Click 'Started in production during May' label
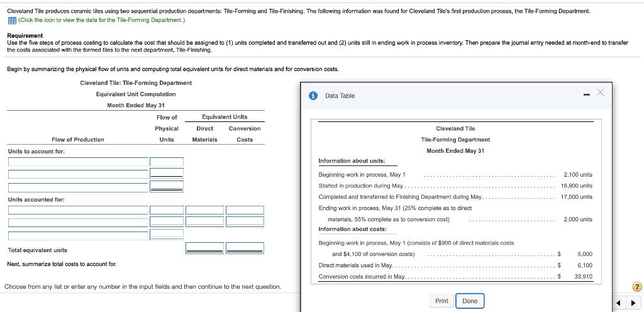The width and height of the screenshot is (644, 312). (x=360, y=186)
